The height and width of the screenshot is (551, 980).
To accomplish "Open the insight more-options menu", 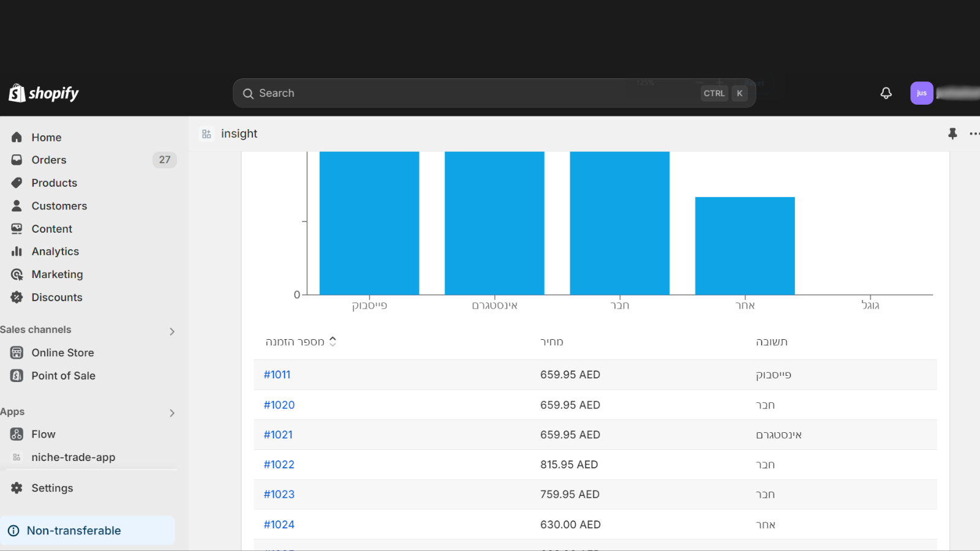I will 974,133.
